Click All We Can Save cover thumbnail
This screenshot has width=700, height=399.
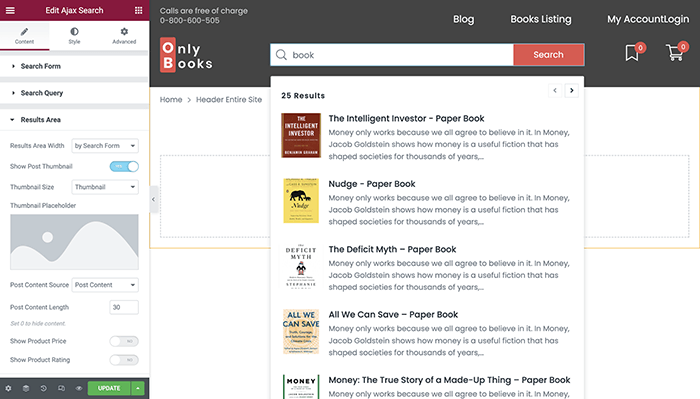(x=301, y=332)
